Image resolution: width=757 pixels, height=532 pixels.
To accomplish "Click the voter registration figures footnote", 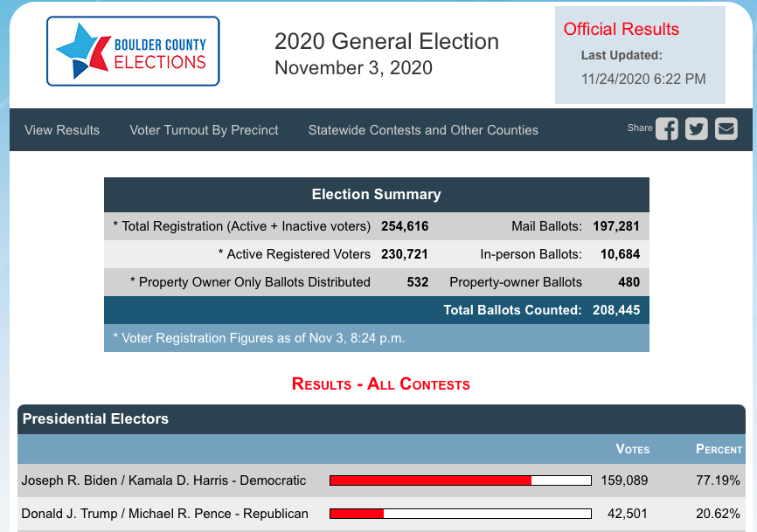I will pyautogui.click(x=258, y=337).
